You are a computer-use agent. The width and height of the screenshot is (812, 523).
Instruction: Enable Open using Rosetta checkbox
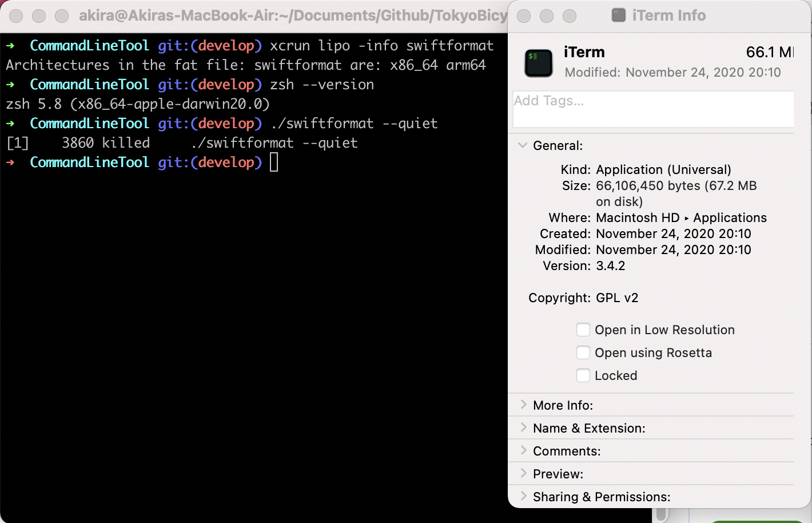tap(583, 352)
